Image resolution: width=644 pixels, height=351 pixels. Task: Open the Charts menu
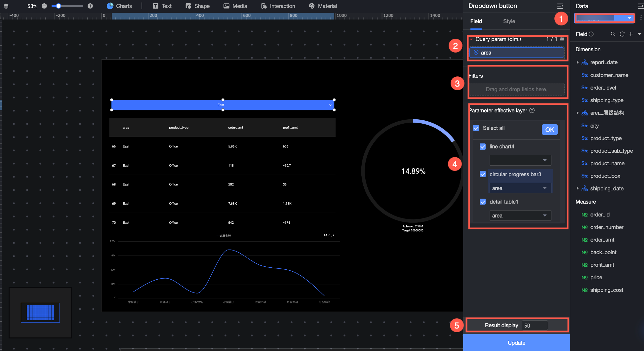coord(119,6)
